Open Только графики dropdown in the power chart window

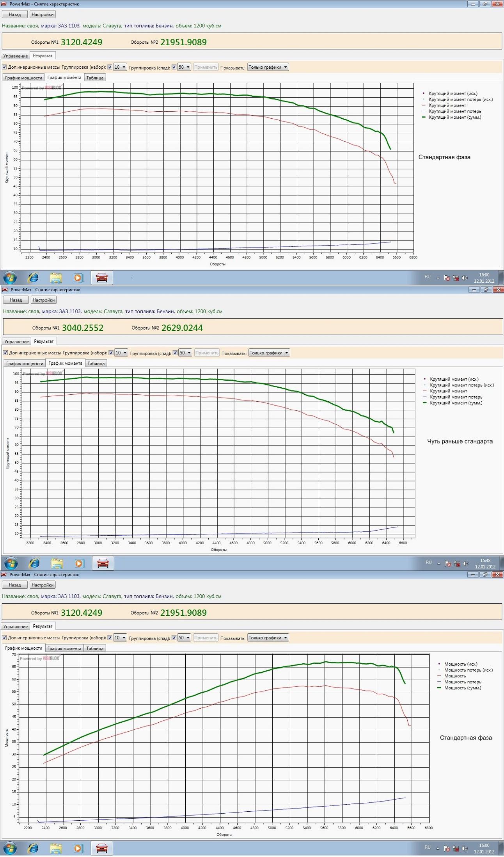tap(268, 638)
